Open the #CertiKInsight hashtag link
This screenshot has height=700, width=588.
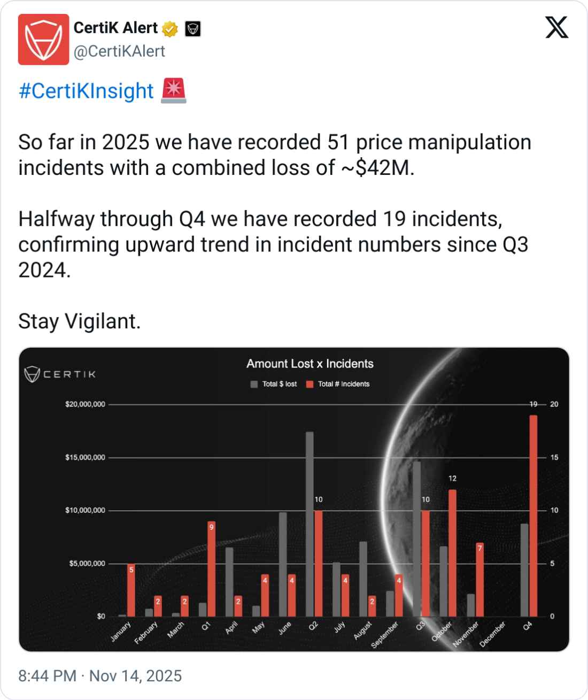point(86,91)
